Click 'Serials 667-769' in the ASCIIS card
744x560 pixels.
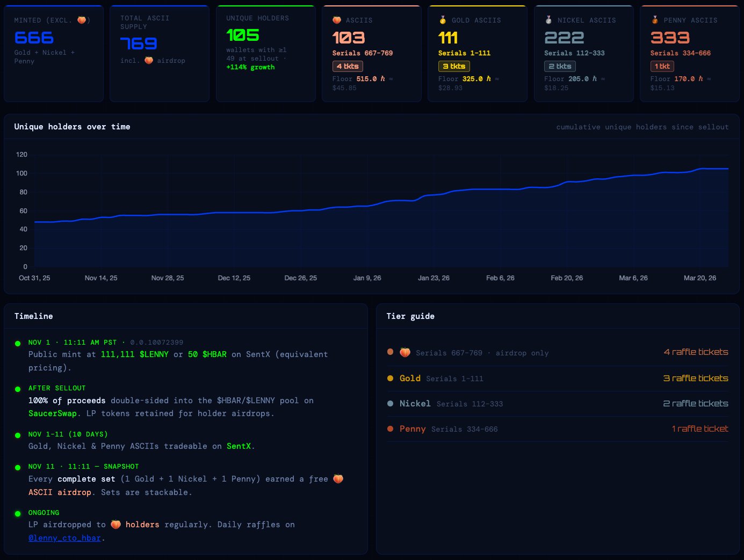point(363,53)
